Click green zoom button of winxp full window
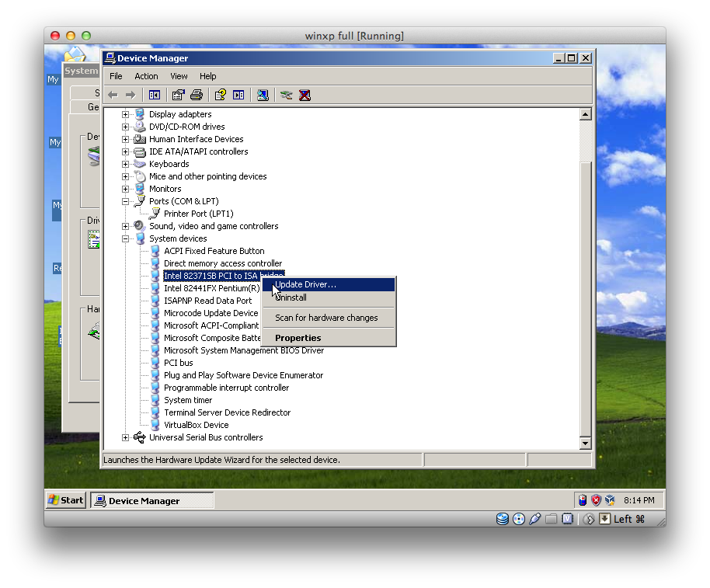Viewport: 710px width, 588px height. [86, 36]
